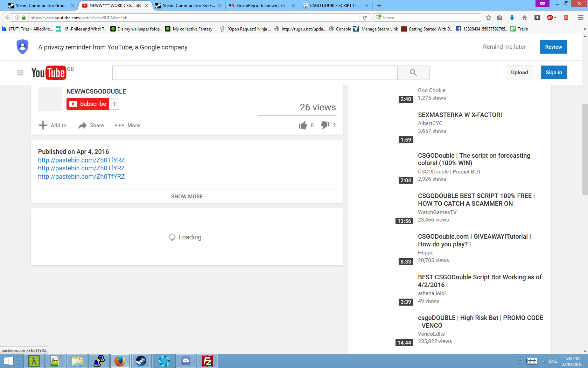Open the More actions dropdown
The height and width of the screenshot is (368, 588).
(127, 125)
